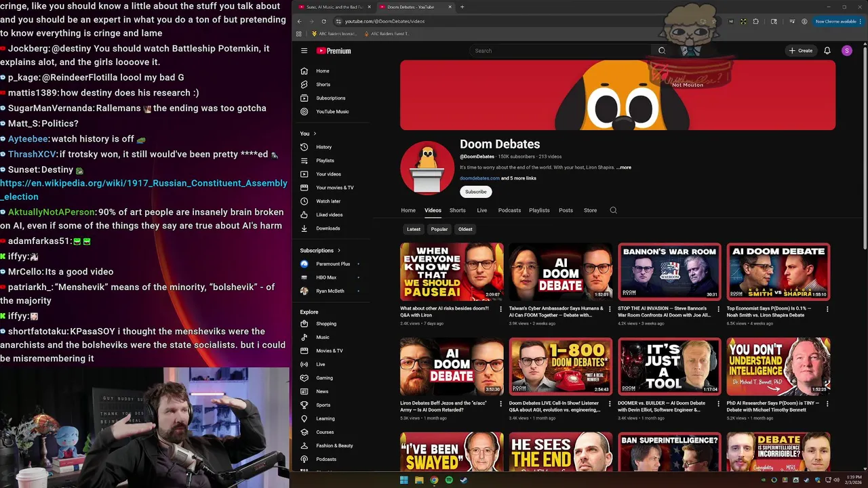This screenshot has width=868, height=488.
Task: Open File Explorer from the taskbar
Action: [x=419, y=480]
